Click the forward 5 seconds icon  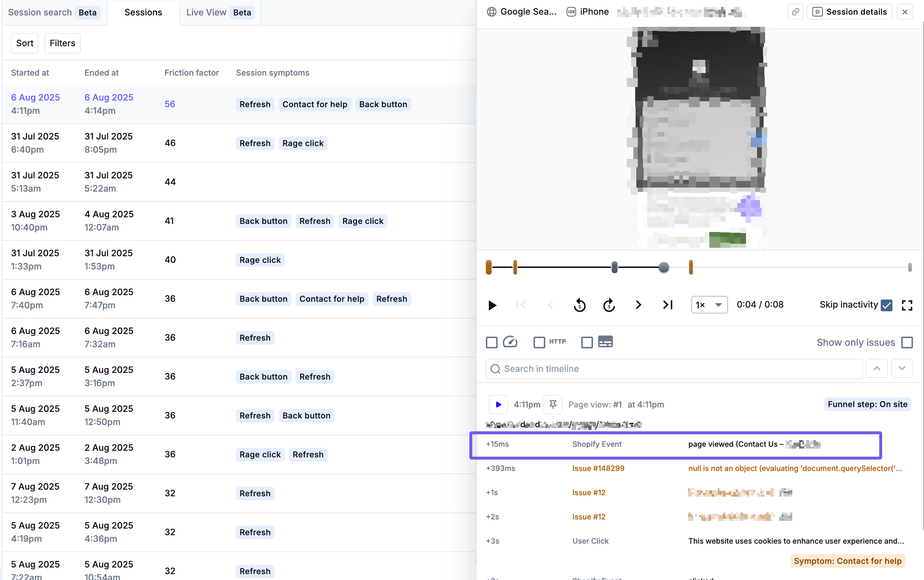pos(609,305)
